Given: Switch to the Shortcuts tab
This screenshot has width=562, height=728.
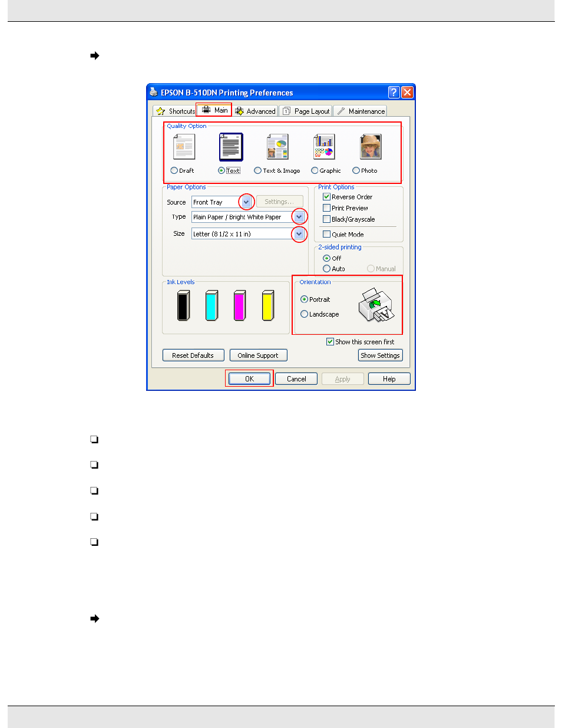Looking at the screenshot, I should [x=175, y=111].
